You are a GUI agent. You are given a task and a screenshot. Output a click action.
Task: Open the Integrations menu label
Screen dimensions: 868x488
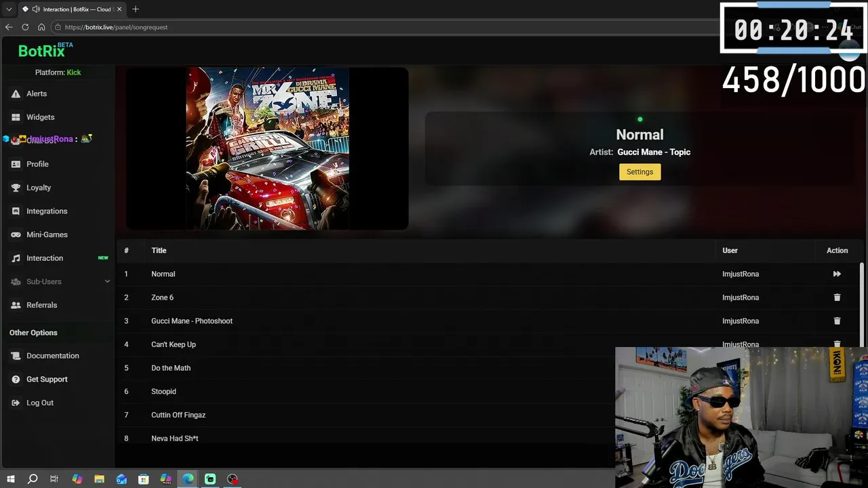47,211
